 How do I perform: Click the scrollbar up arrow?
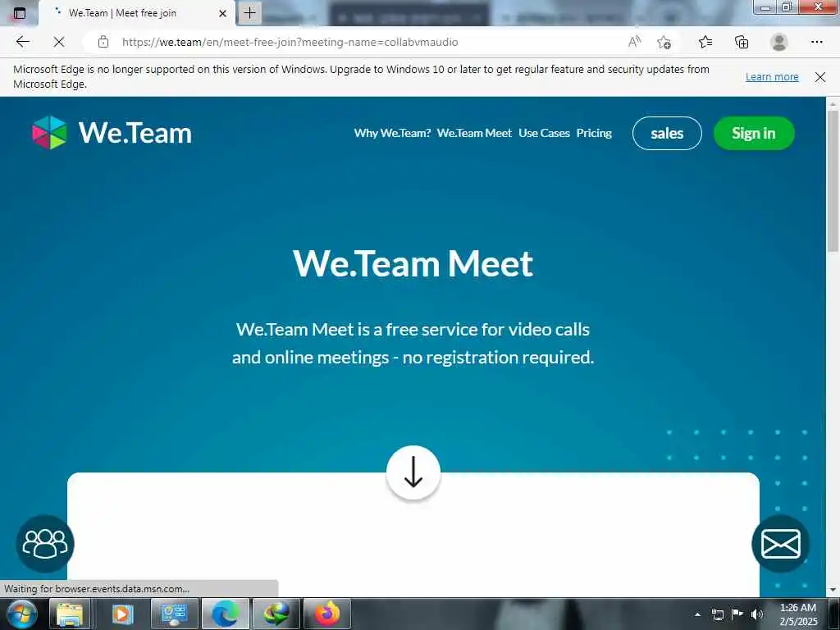tap(833, 103)
